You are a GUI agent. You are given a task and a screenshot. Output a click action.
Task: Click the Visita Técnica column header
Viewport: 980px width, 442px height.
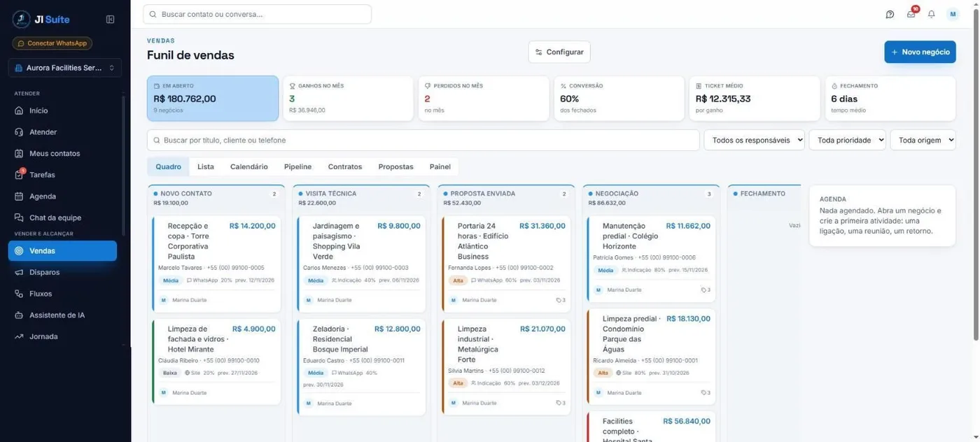(362, 198)
